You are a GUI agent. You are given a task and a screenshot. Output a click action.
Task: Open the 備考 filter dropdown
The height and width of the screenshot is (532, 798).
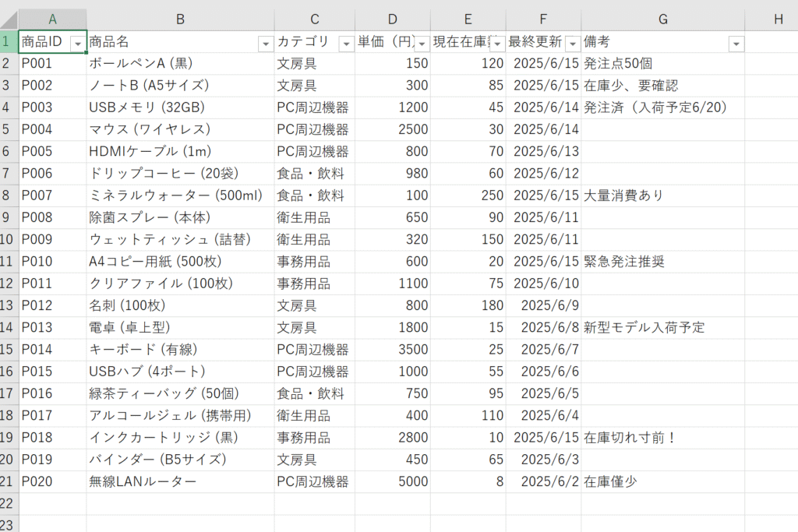736,44
